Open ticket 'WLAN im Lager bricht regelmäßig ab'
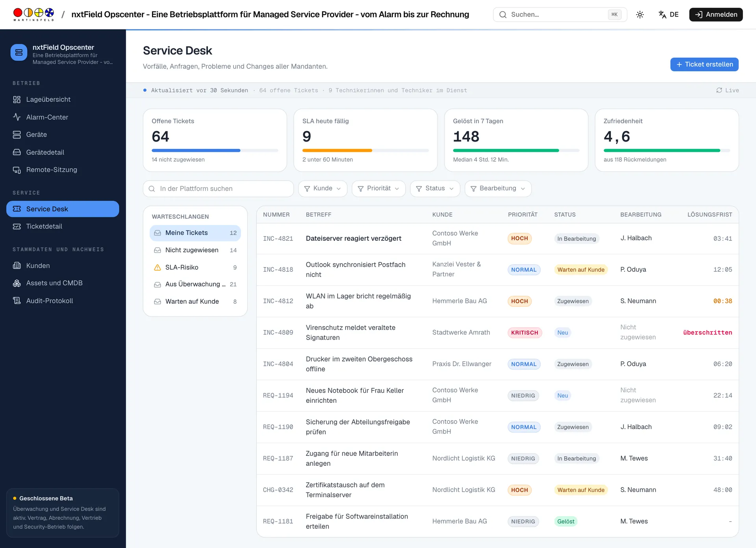The width and height of the screenshot is (756, 548). coord(358,301)
